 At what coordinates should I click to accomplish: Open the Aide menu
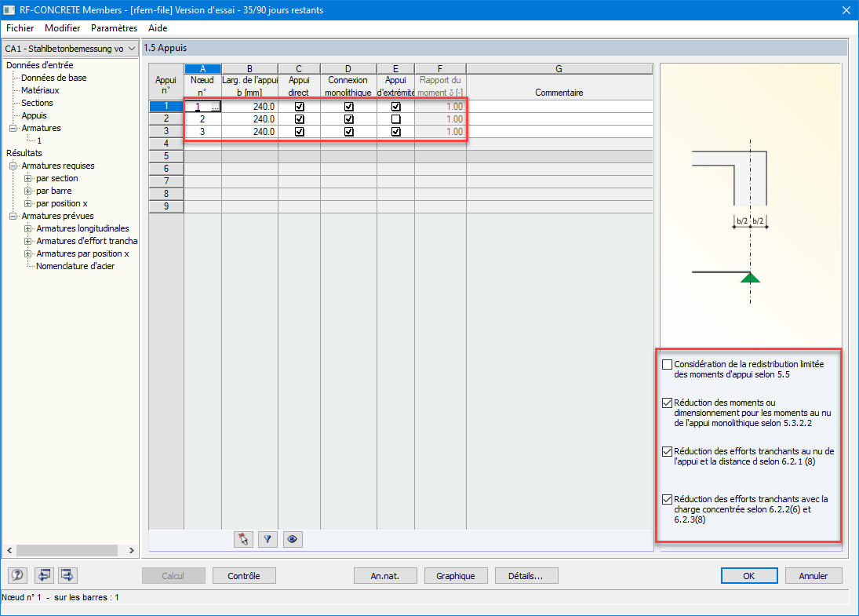158,28
